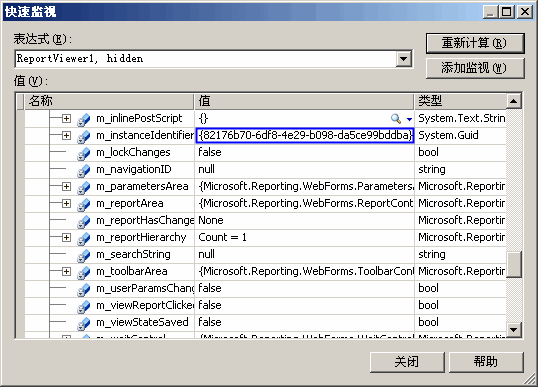Click the m_searchString field icon
Viewport: 538px width, 387px height.
[x=84, y=255]
